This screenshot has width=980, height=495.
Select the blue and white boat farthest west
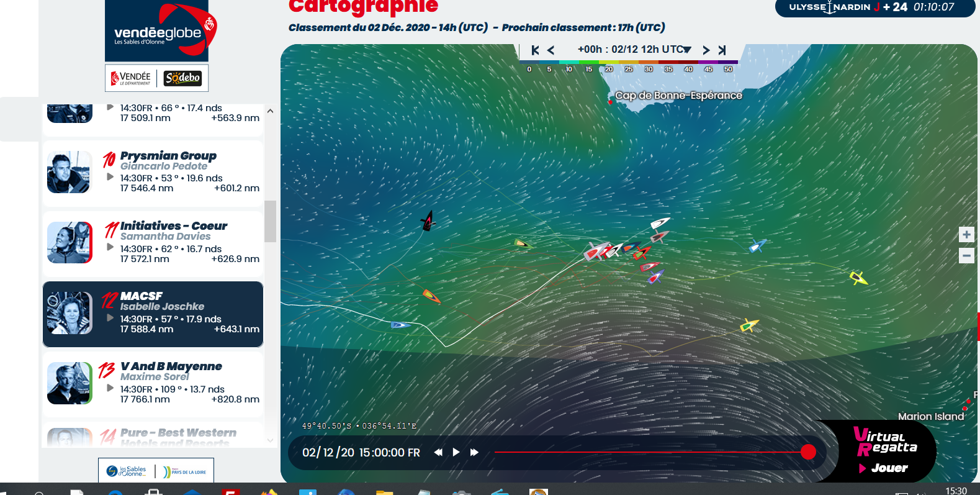click(x=400, y=325)
